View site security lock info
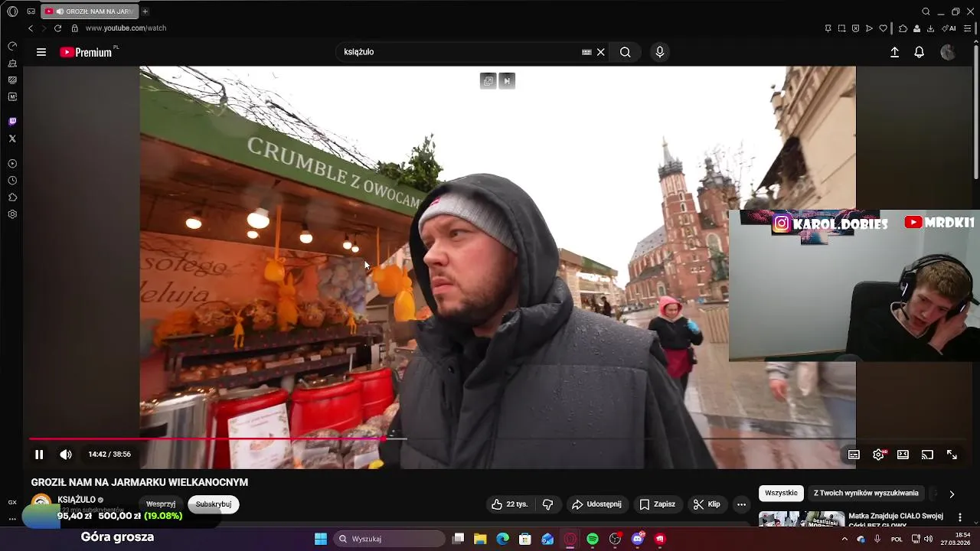Screen dimensions: 980x551 [x=74, y=28]
